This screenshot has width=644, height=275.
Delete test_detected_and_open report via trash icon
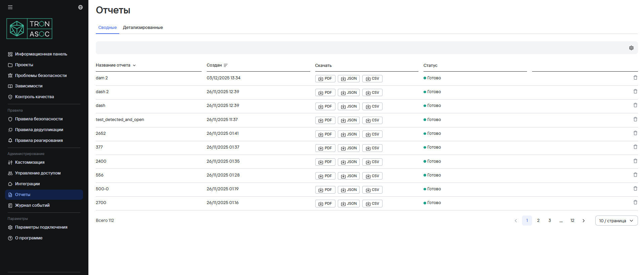coord(635,119)
